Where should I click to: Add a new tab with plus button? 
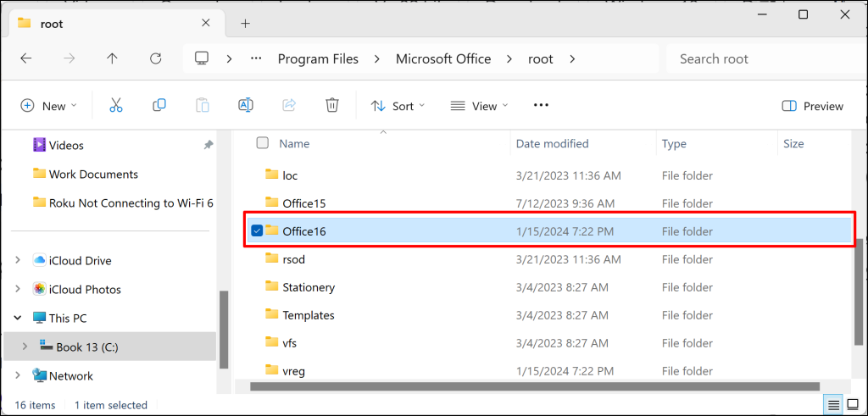246,23
